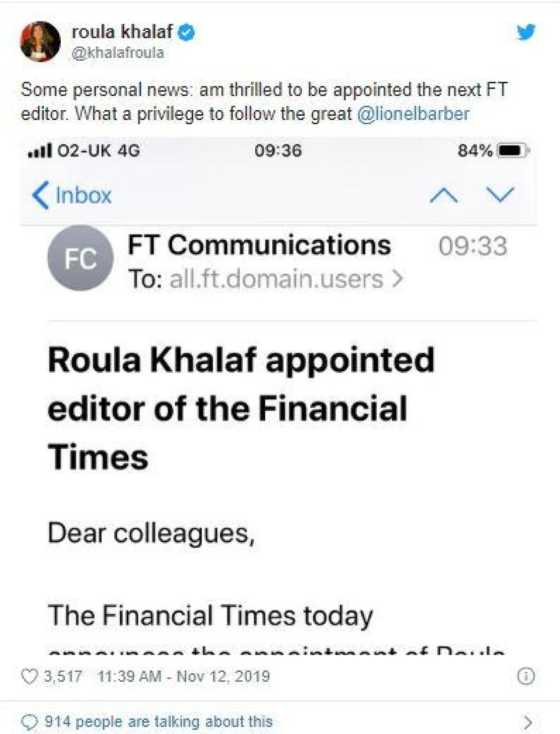
Task: Click the email headline about Roula Khalaf
Action: point(240,408)
